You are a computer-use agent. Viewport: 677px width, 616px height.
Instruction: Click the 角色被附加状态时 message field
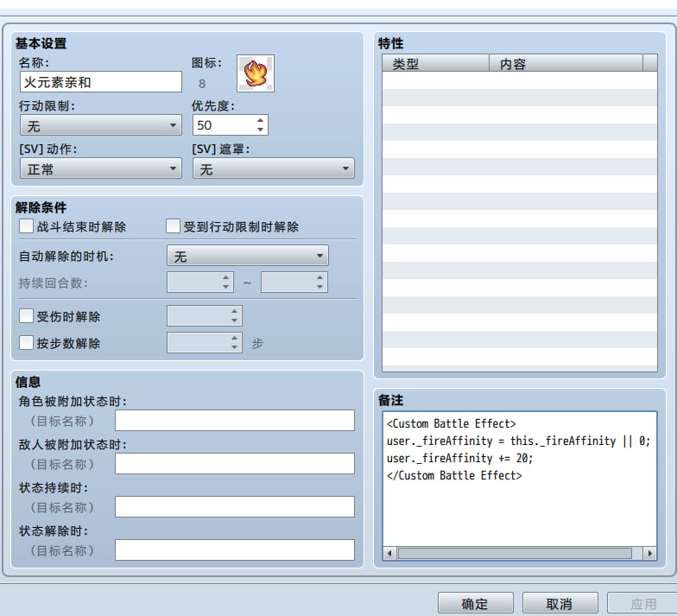[x=235, y=420]
